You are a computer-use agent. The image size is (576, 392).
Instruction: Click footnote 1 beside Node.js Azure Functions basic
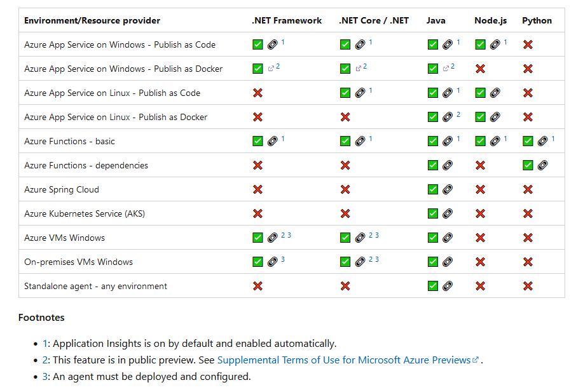tap(505, 139)
